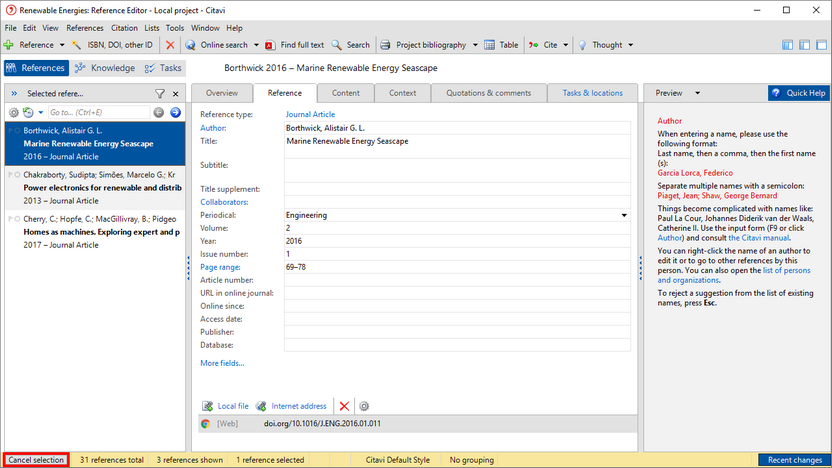This screenshot has height=468, width=832.
Task: Click the recent references history icon
Action: (x=28, y=112)
